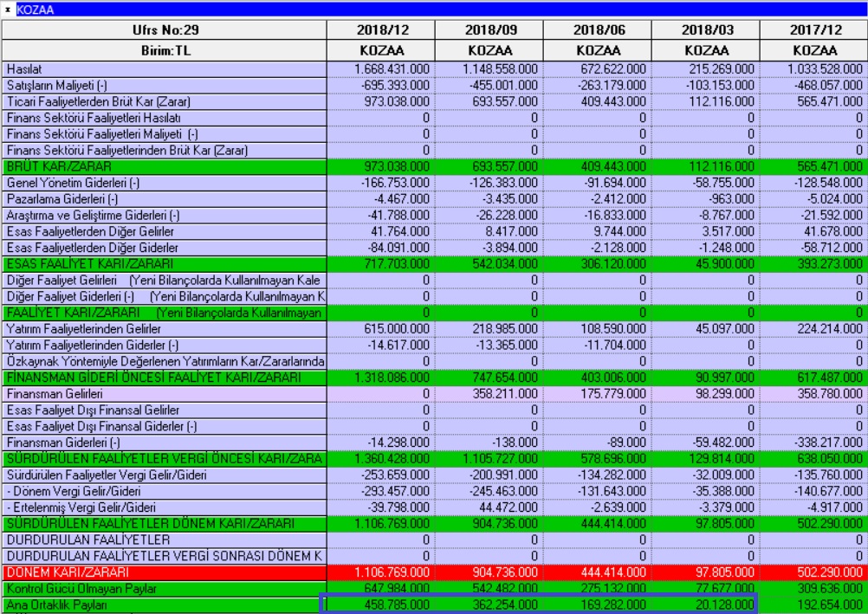Click the DURDURULAN FAALİYETLER row label
The width and height of the screenshot is (868, 614).
point(165,540)
